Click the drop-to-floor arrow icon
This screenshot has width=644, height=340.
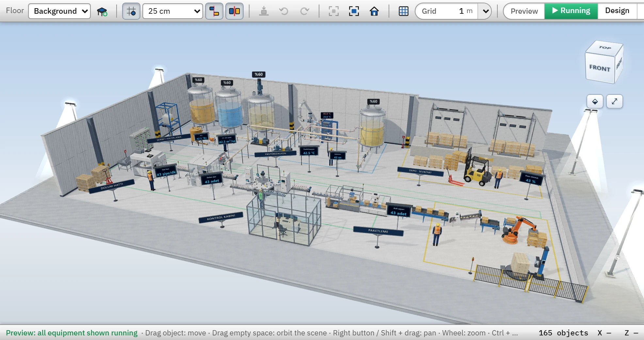(x=264, y=11)
